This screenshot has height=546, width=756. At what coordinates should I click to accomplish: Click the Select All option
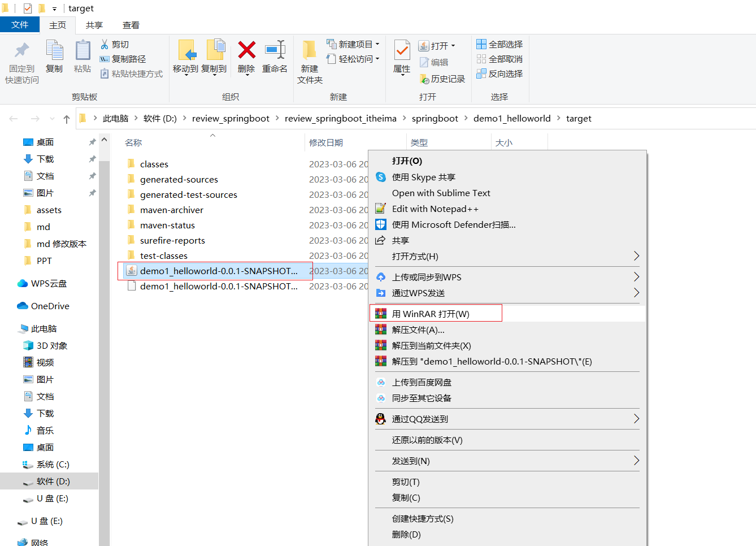[499, 44]
